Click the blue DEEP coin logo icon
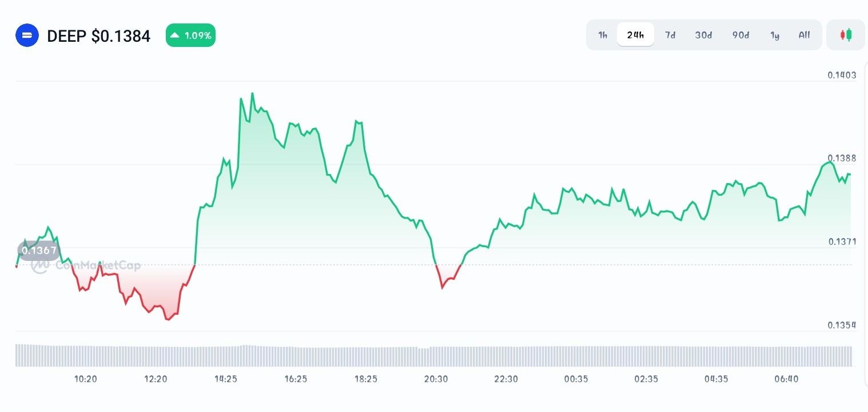This screenshot has height=412, width=868. [x=27, y=35]
